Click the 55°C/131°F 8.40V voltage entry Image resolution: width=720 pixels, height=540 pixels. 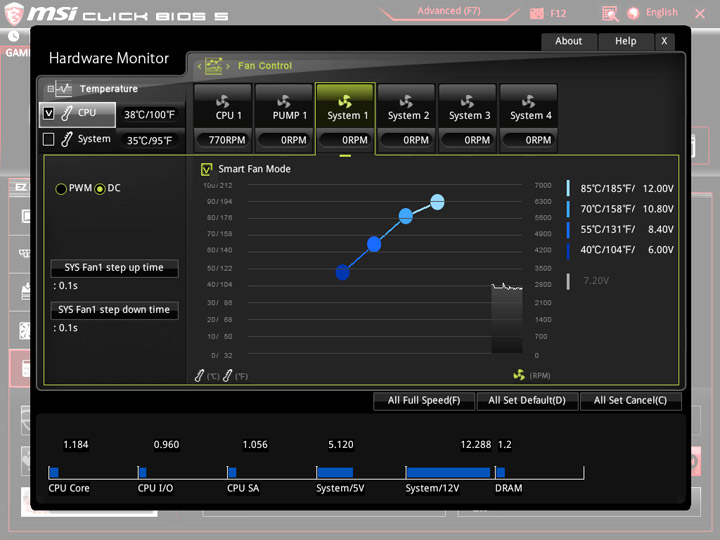(x=620, y=230)
